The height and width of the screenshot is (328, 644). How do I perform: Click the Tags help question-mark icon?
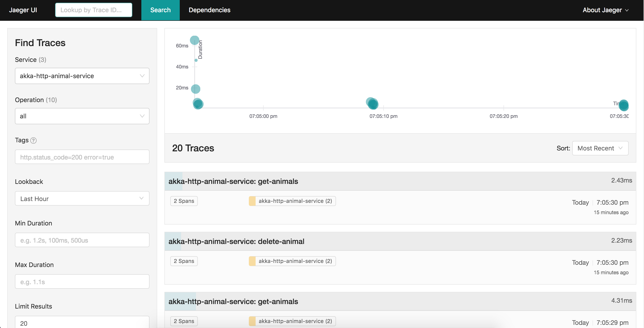pyautogui.click(x=33, y=140)
